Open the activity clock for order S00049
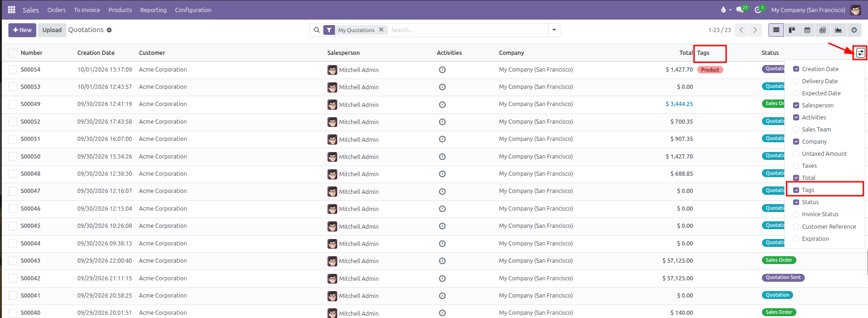The image size is (868, 318). [x=442, y=105]
